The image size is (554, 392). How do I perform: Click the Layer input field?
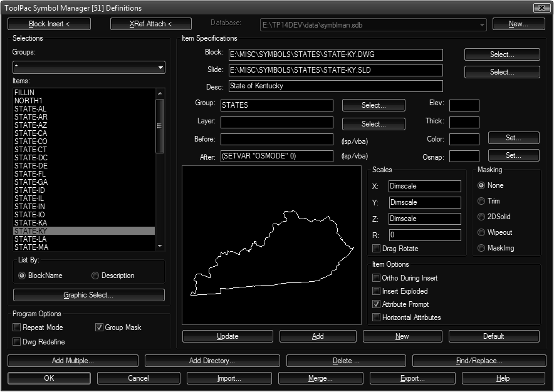[x=276, y=122]
